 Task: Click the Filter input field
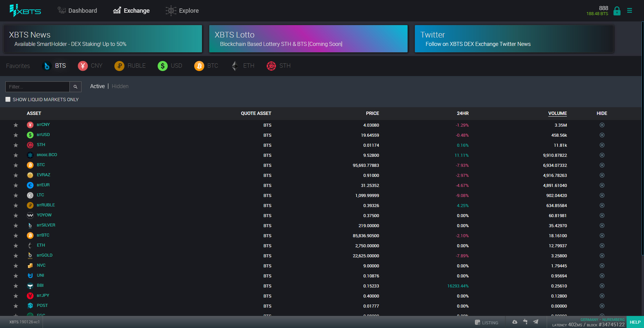point(38,87)
